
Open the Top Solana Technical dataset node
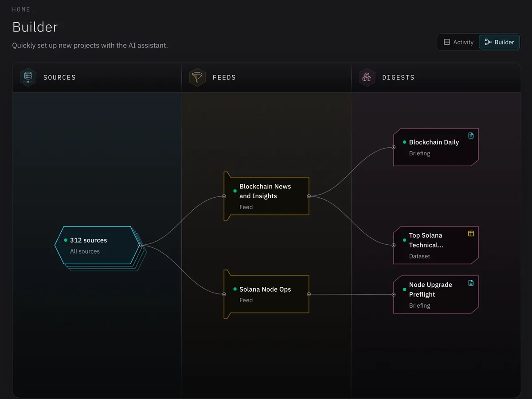(x=436, y=245)
